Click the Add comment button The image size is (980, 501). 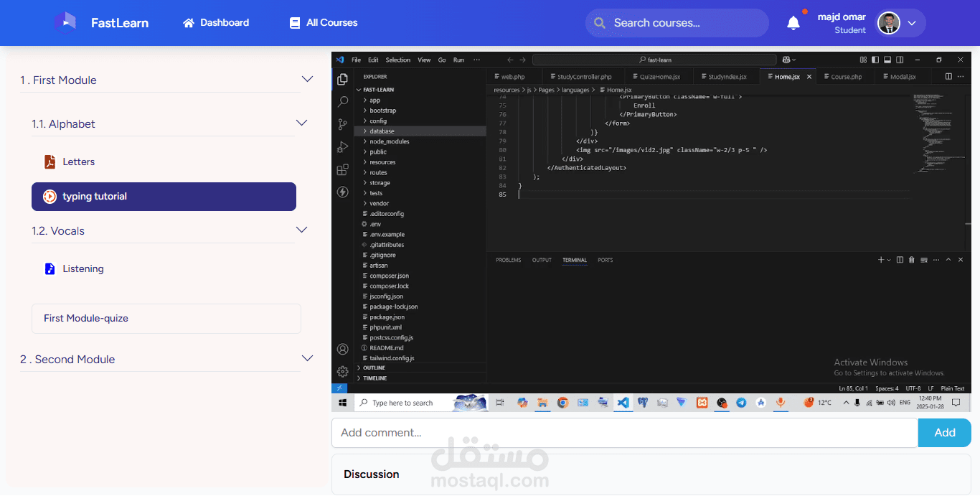(x=944, y=432)
